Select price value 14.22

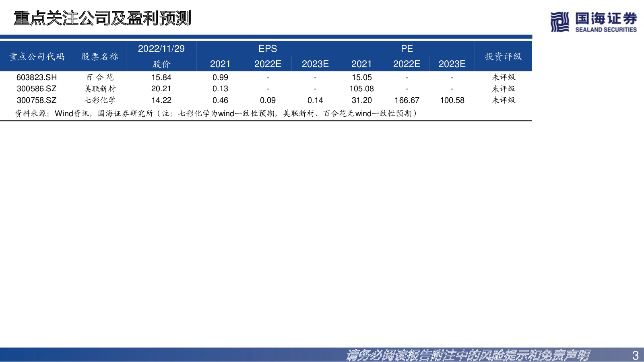[x=161, y=100]
